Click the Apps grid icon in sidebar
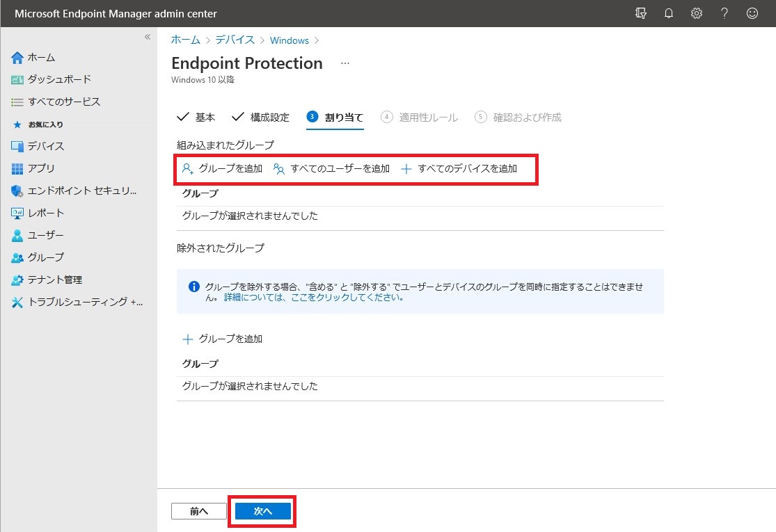Screen dimensions: 776x532 tap(17, 168)
